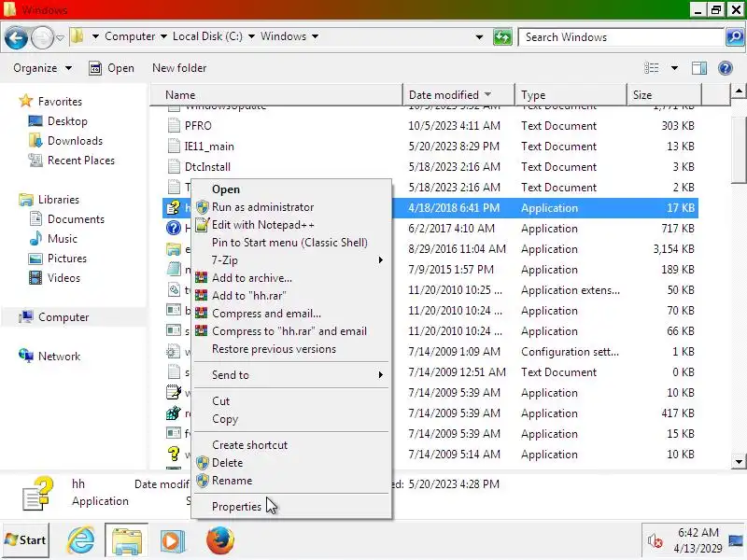
Task: Select Pin to Start menu (Classic Shell)
Action: 291,243
